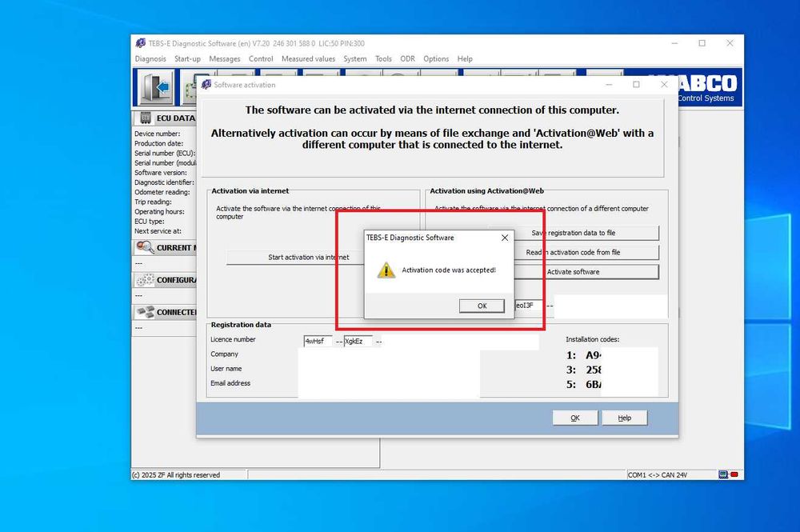Click the 'Serial number (ECU):' label

point(165,153)
